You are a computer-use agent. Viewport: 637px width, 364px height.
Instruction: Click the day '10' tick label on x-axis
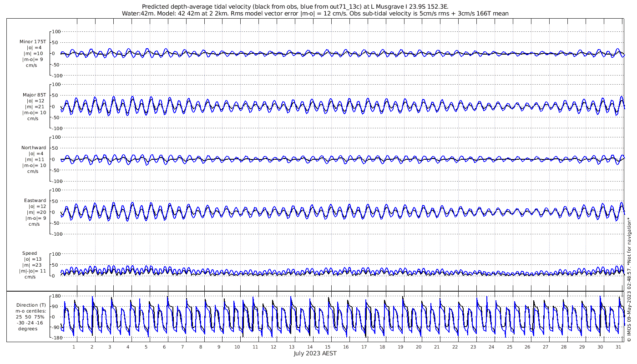pyautogui.click(x=237, y=347)
